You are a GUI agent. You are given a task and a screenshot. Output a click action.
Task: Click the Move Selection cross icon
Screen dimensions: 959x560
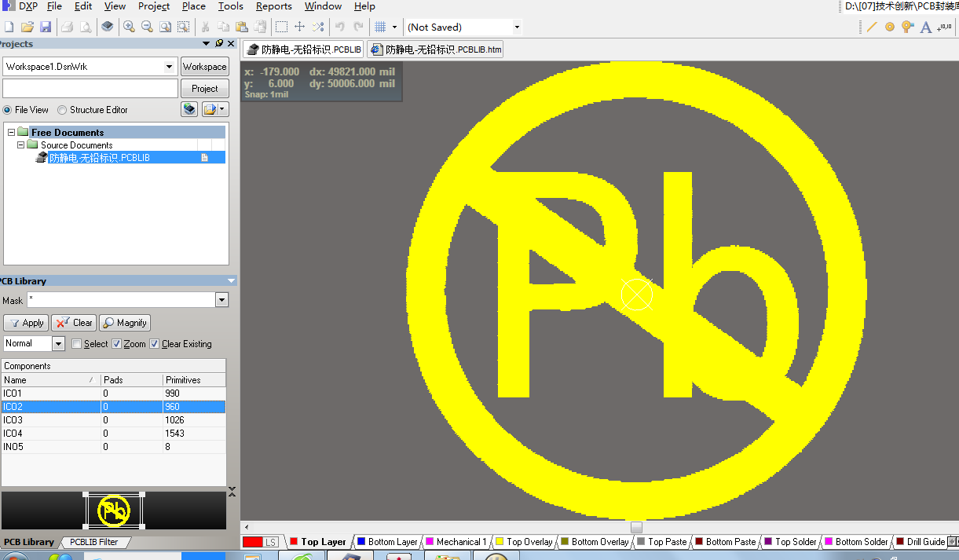coord(299,27)
